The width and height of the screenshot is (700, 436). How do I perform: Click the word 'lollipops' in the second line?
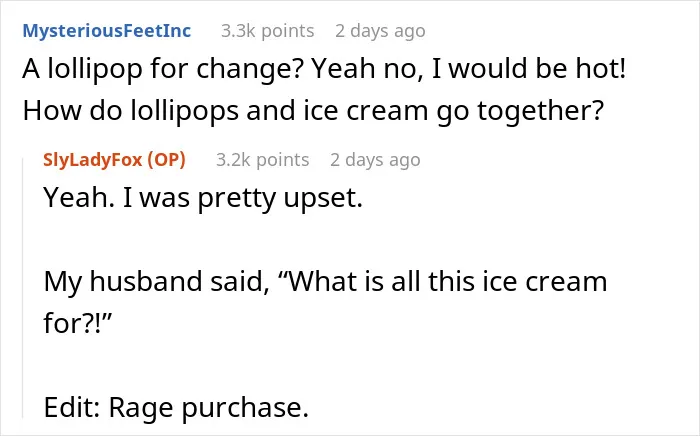[184, 111]
